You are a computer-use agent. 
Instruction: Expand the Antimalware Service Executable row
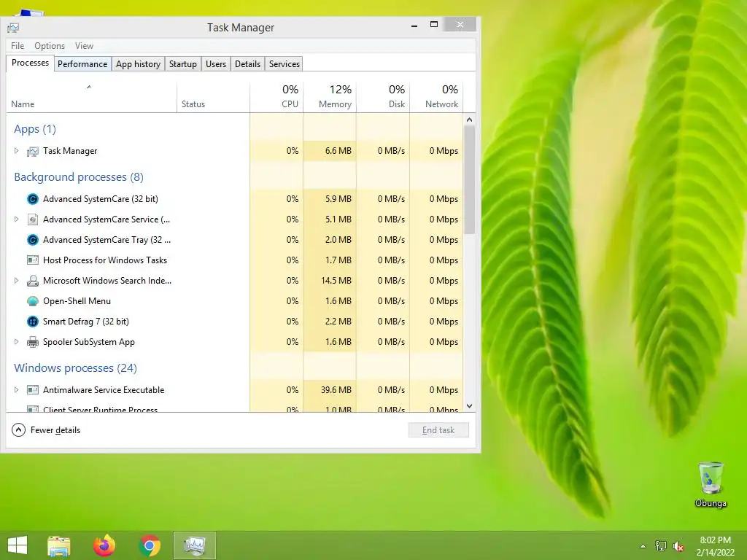(16, 390)
